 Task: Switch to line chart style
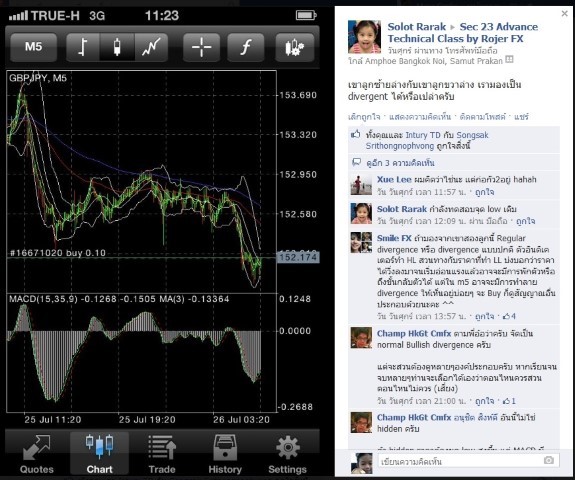[151, 47]
